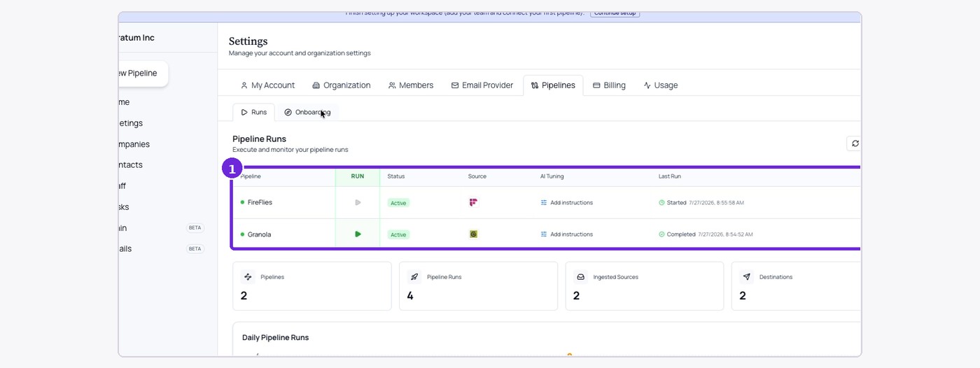Image resolution: width=980 pixels, height=368 pixels.
Task: Switch to the Onboarding sub-tab
Action: pos(307,112)
